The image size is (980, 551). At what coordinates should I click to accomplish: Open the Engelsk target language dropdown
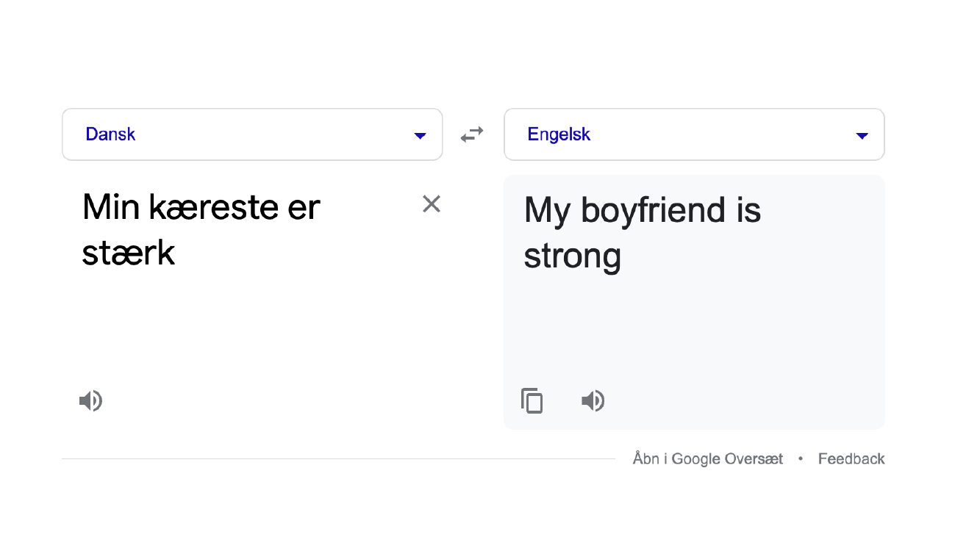[x=694, y=134]
